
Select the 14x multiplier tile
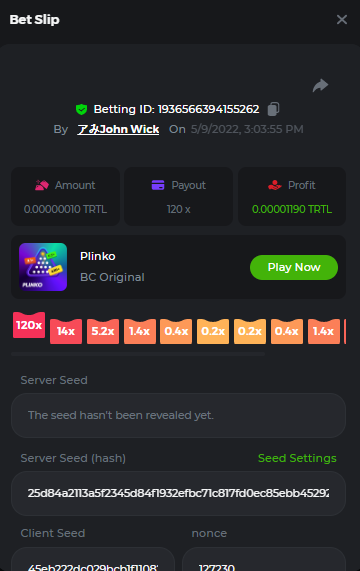(66, 331)
